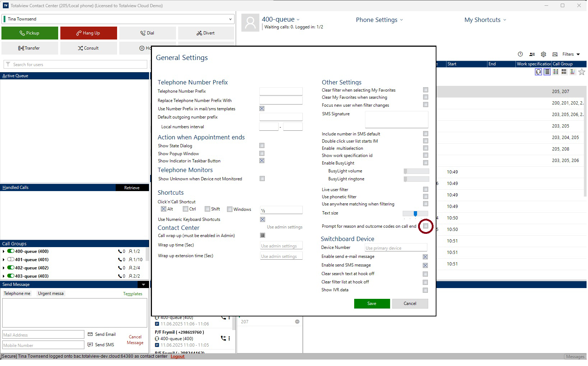Click the remove icon on the 207 row
This screenshot has height=366, width=588.
[x=297, y=322]
